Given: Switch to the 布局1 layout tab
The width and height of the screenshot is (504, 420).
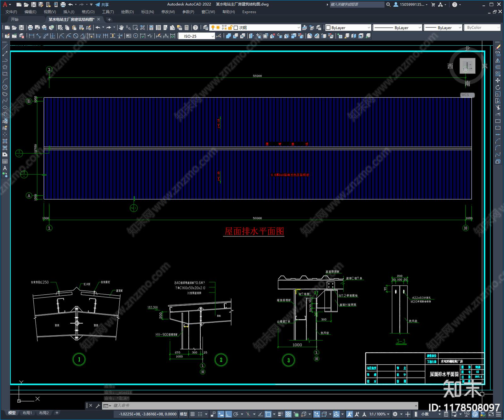Looking at the screenshot, I should click(x=27, y=413).
